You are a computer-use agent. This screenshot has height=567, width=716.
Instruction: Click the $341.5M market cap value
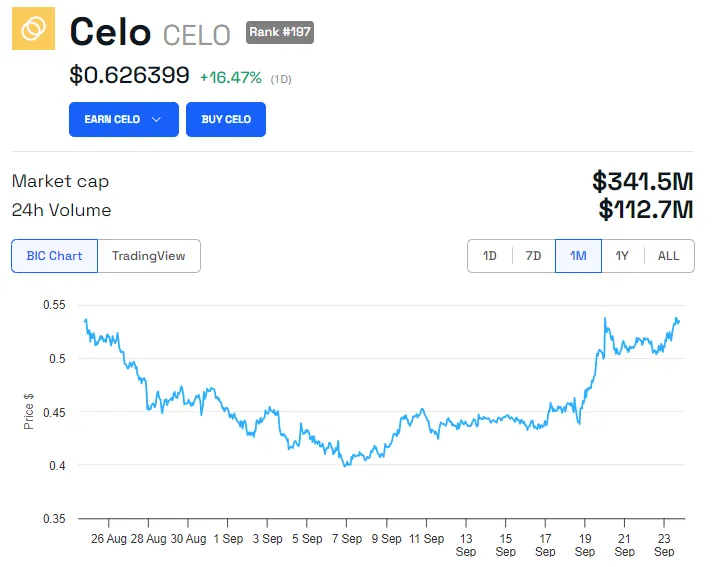tap(642, 181)
